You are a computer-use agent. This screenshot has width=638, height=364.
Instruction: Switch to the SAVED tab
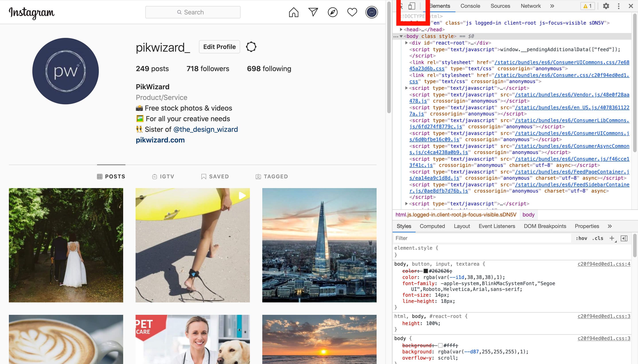215,177
